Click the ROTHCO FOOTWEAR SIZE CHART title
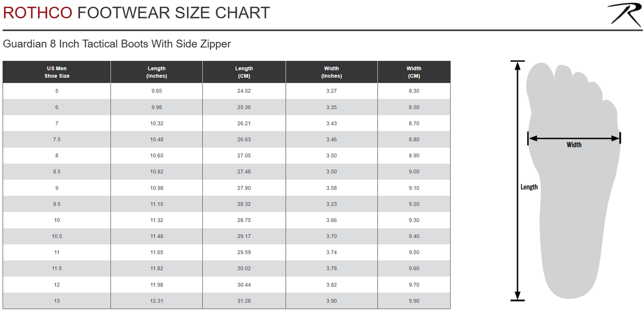The width and height of the screenshot is (644, 312). coord(136,13)
